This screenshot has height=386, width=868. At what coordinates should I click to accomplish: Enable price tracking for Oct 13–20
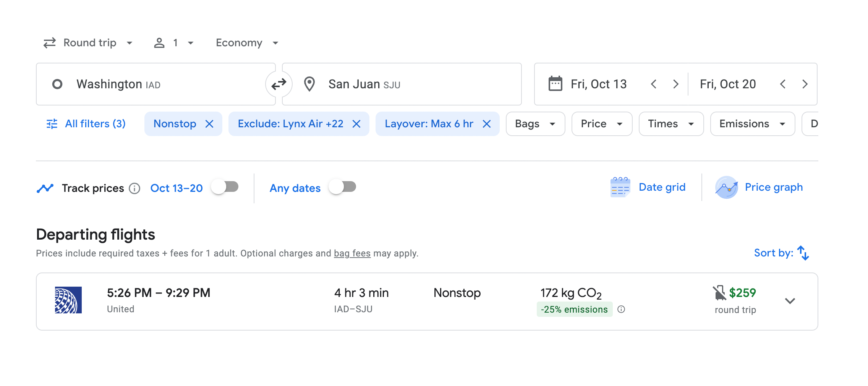click(225, 187)
